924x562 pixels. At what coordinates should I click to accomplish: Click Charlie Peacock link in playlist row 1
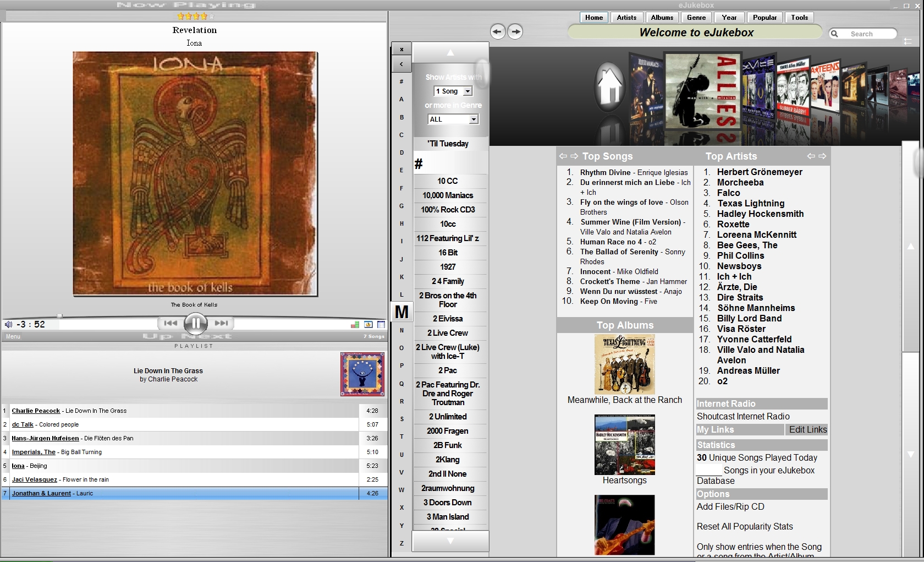(36, 411)
